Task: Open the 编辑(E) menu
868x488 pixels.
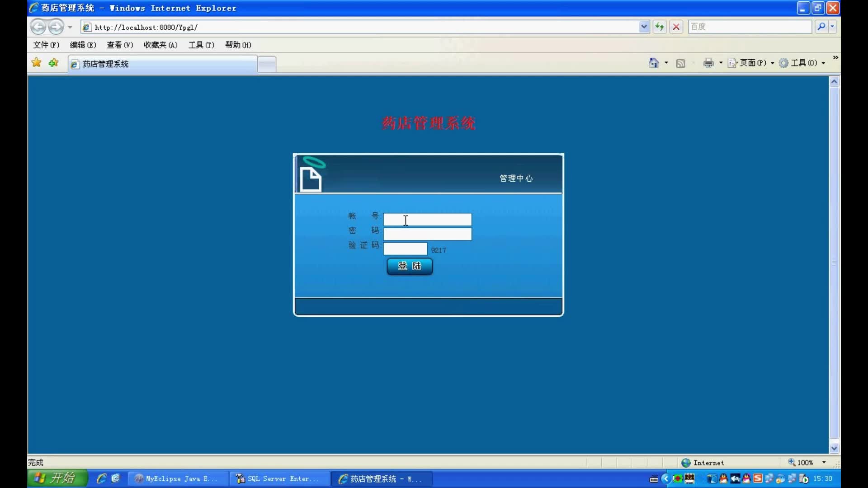Action: coord(83,45)
